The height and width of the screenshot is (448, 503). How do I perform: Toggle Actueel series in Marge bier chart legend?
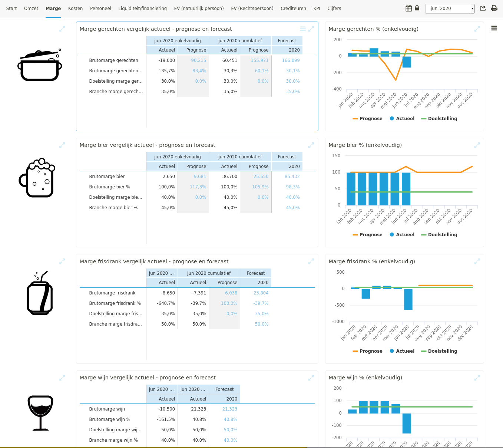coord(402,235)
